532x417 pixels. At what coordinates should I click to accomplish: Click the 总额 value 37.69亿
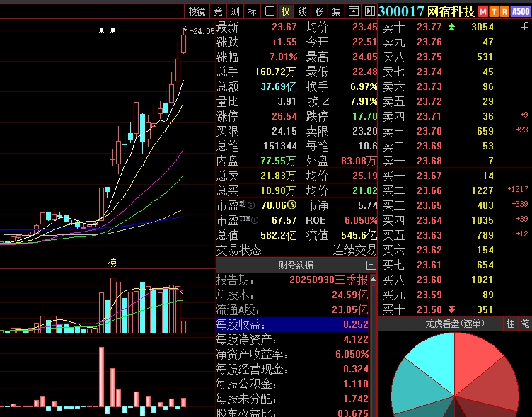pyautogui.click(x=279, y=86)
